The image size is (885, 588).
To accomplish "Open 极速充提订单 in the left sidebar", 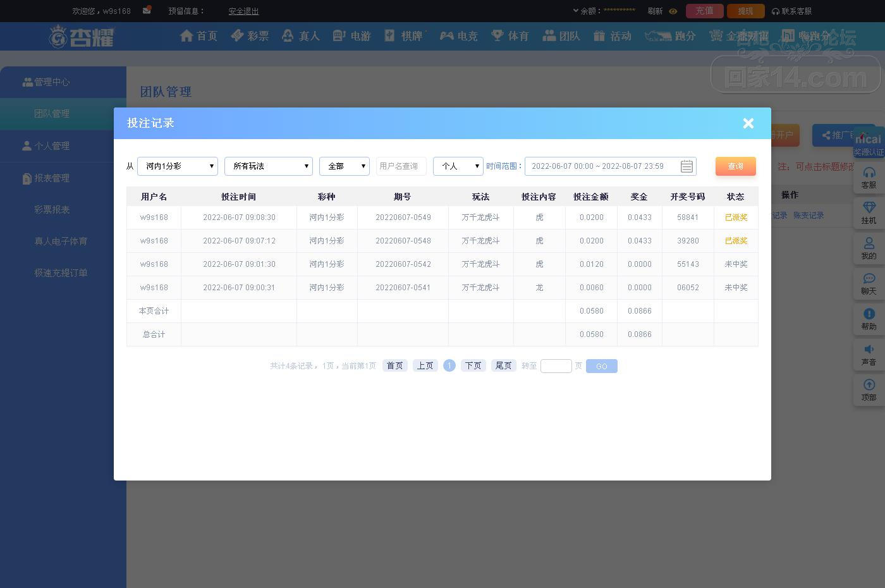I will click(x=61, y=273).
